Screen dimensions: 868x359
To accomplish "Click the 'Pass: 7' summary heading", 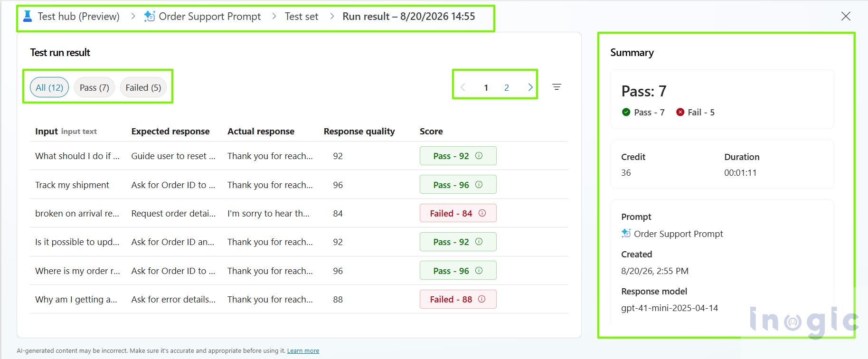I will [x=644, y=91].
